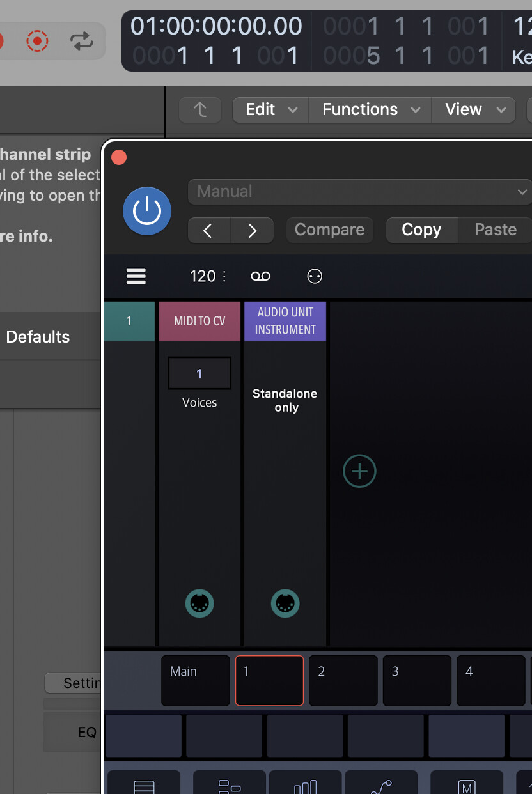Click the round face-like icon next to tape
Screen dimensions: 532x794
tap(315, 276)
